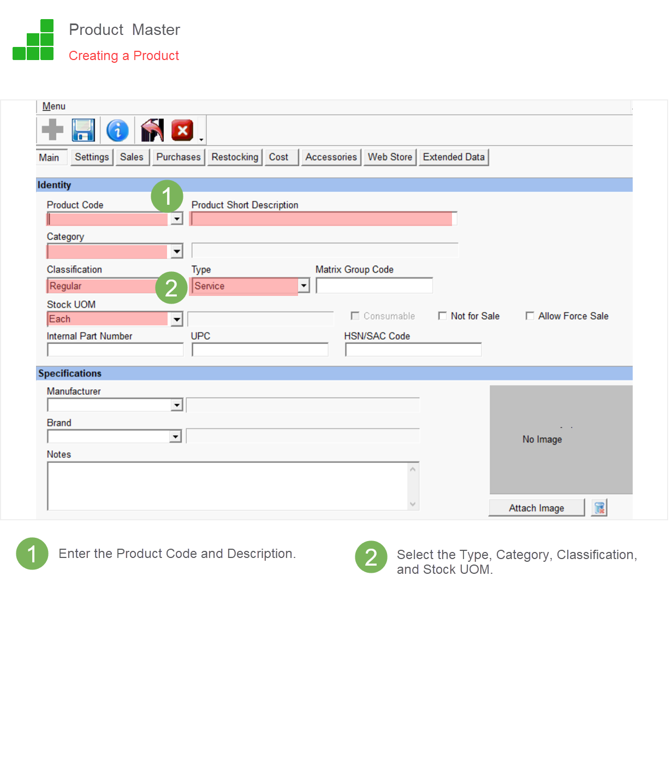Click the undo arrow toolbar icon
Screen dimensions: 672x784
(152, 130)
